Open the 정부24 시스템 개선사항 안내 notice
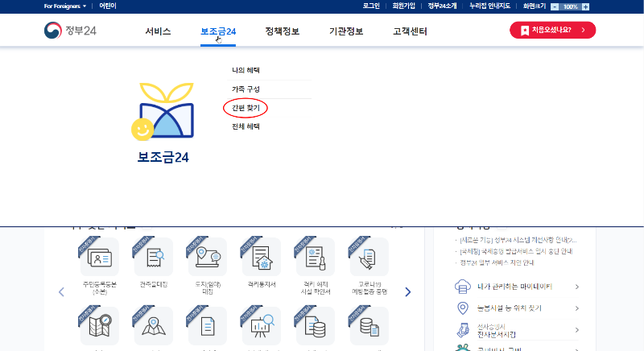The image size is (644, 351). pyautogui.click(x=518, y=240)
